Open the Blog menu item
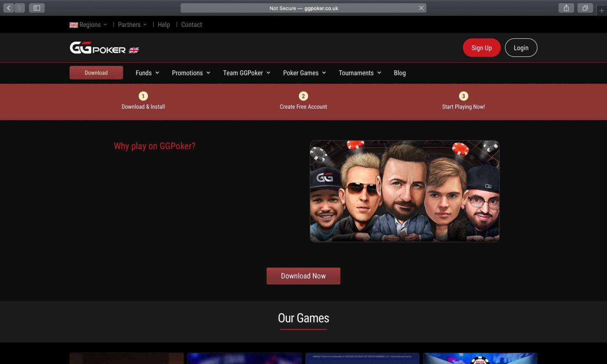 point(399,73)
